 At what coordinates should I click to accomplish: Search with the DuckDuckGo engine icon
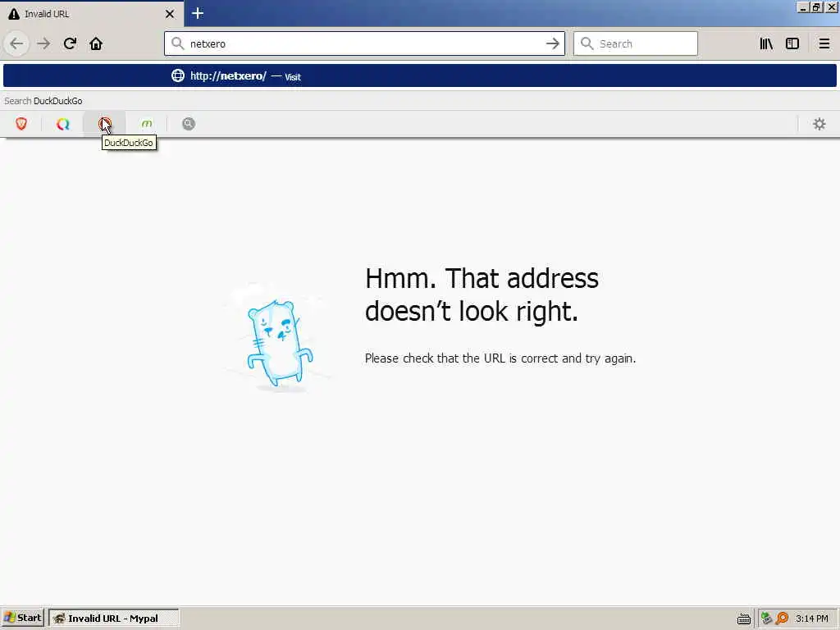coord(105,124)
